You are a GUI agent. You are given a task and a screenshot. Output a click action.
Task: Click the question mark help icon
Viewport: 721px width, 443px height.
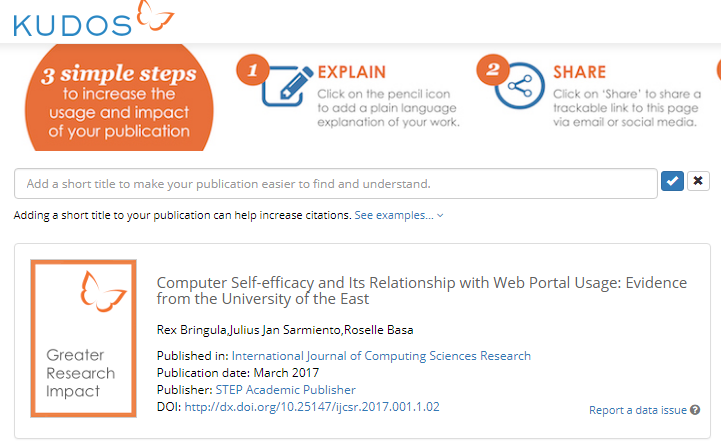tap(695, 410)
